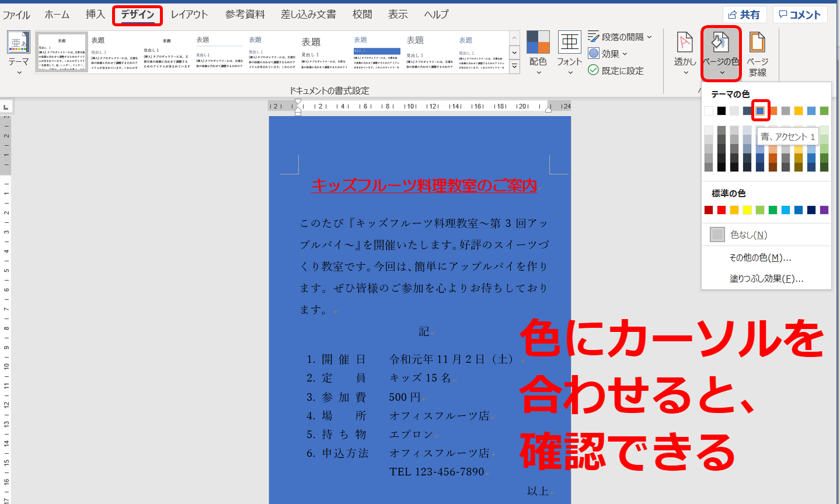The width and height of the screenshot is (840, 504).
Task: Pick the purple standard color
Action: (x=824, y=210)
